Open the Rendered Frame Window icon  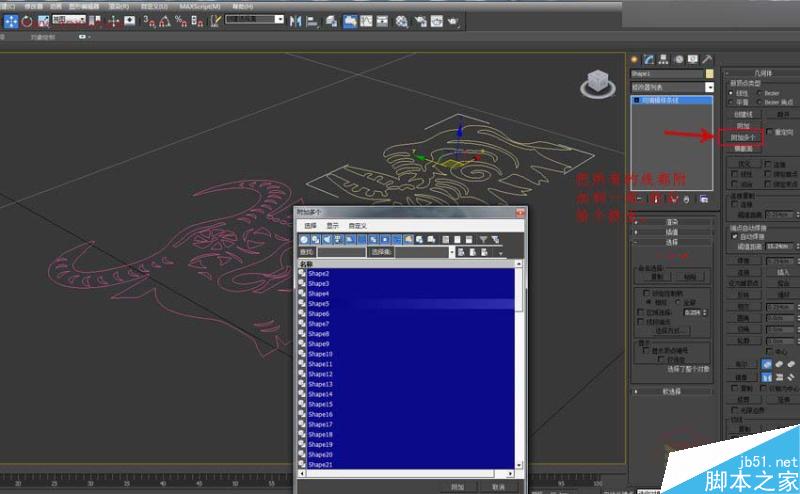(x=437, y=21)
